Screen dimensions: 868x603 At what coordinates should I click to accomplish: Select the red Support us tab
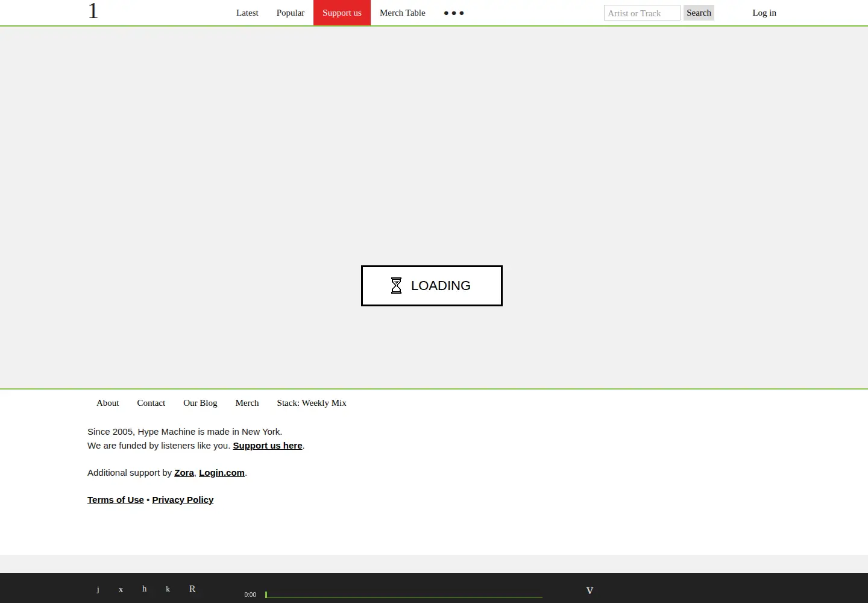342,13
